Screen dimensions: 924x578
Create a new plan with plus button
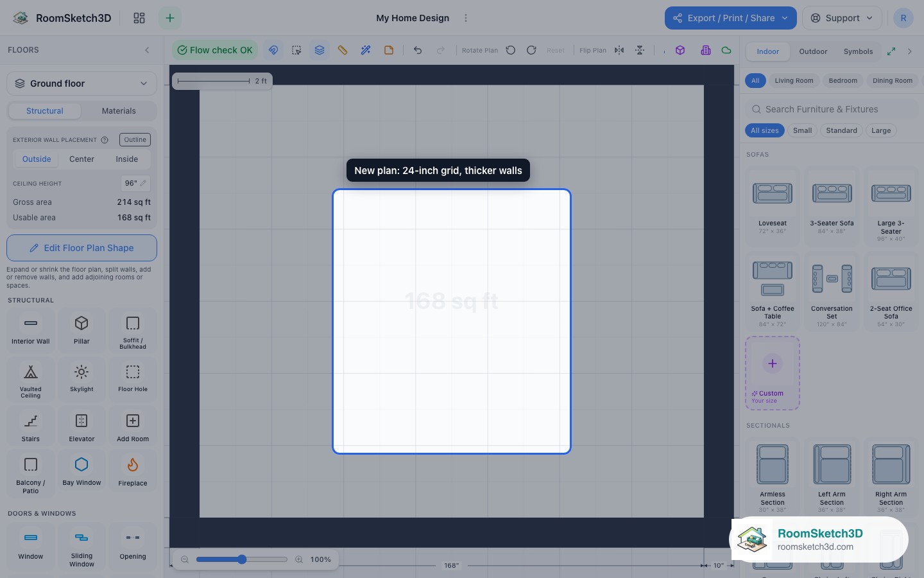(x=170, y=18)
